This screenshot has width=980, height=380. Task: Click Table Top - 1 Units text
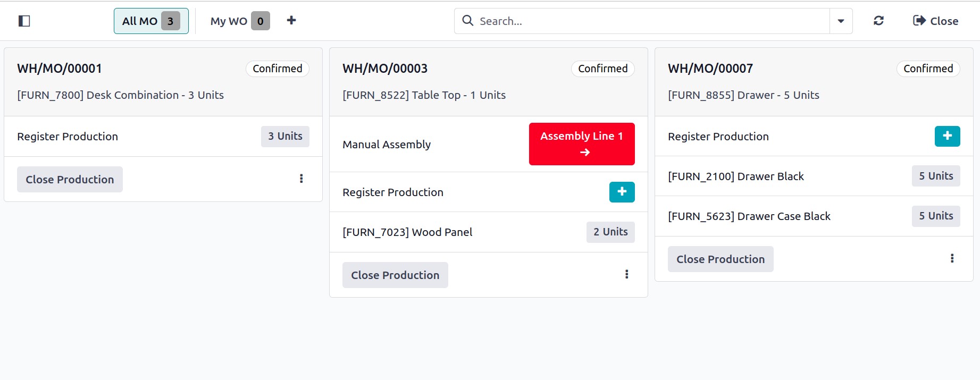[x=459, y=95]
